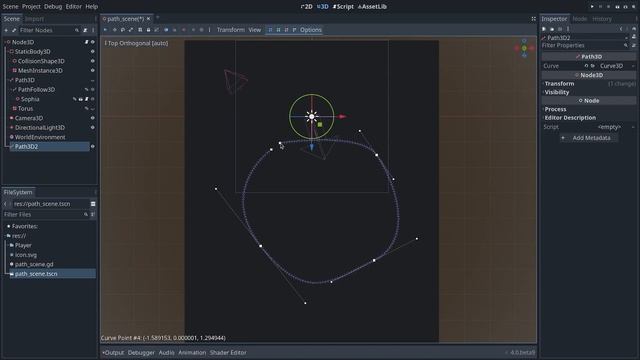Image resolution: width=640 pixels, height=360 pixels.
Task: Hide the CollisionShape3D node
Action: (x=93, y=61)
